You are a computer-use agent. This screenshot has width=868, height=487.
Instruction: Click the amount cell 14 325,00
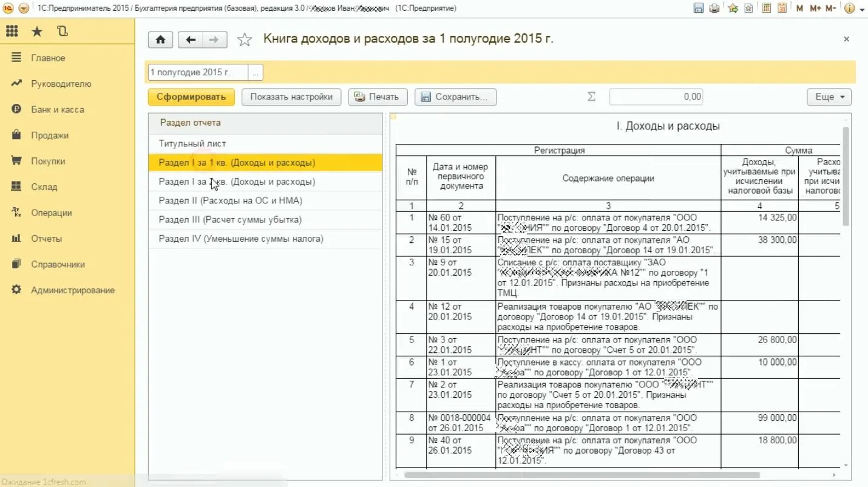point(760,223)
